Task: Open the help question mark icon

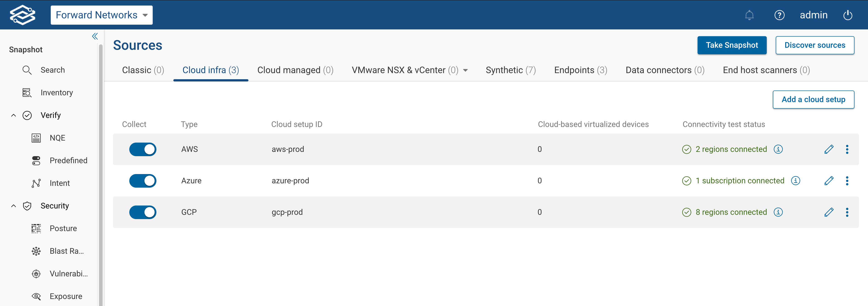Action: 779,15
